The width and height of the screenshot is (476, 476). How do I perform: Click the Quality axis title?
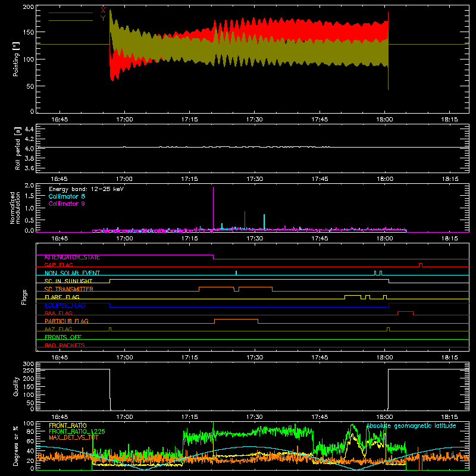pos(16,386)
